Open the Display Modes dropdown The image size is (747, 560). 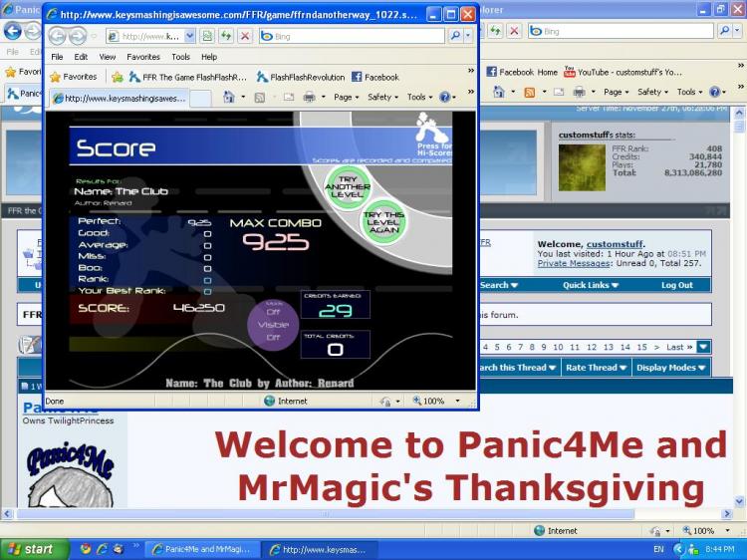[670, 367]
